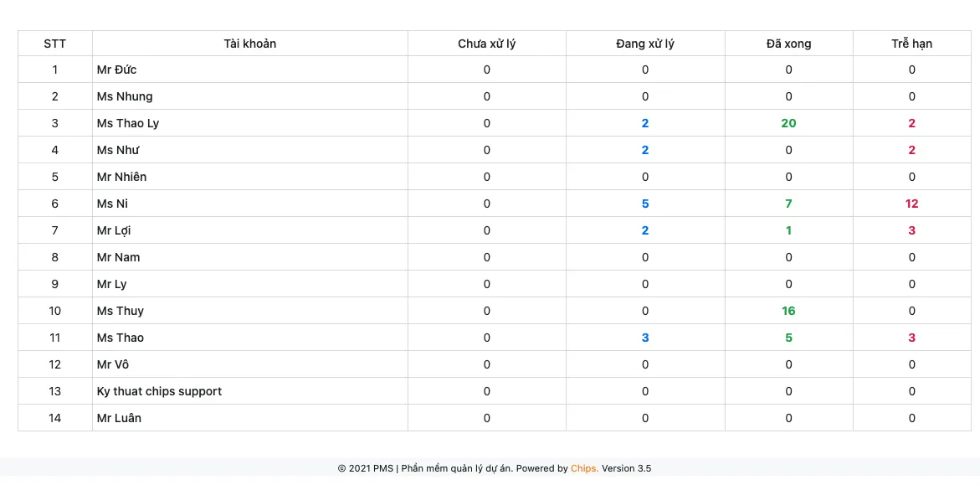Open Ms Ni's done count 7

pyautogui.click(x=788, y=204)
